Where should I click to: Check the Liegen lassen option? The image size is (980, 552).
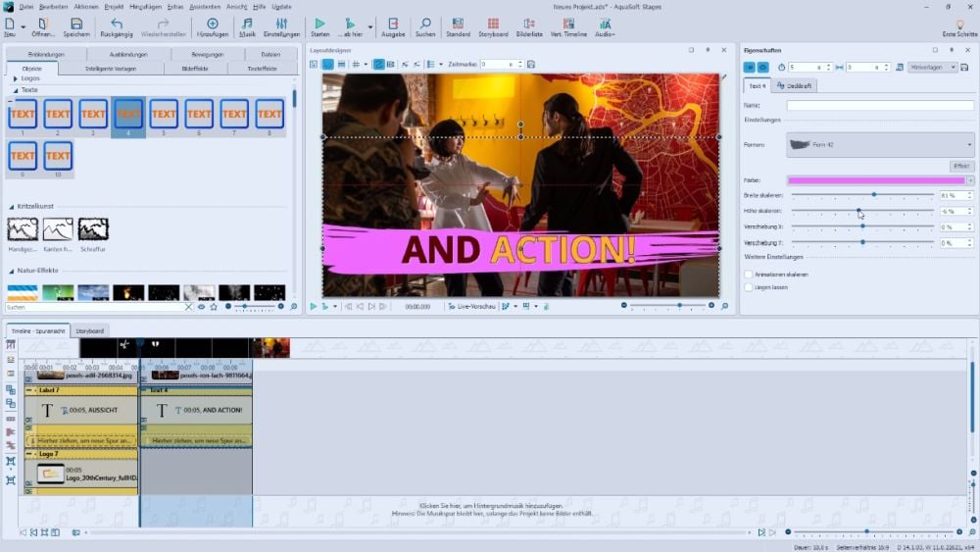pyautogui.click(x=749, y=287)
